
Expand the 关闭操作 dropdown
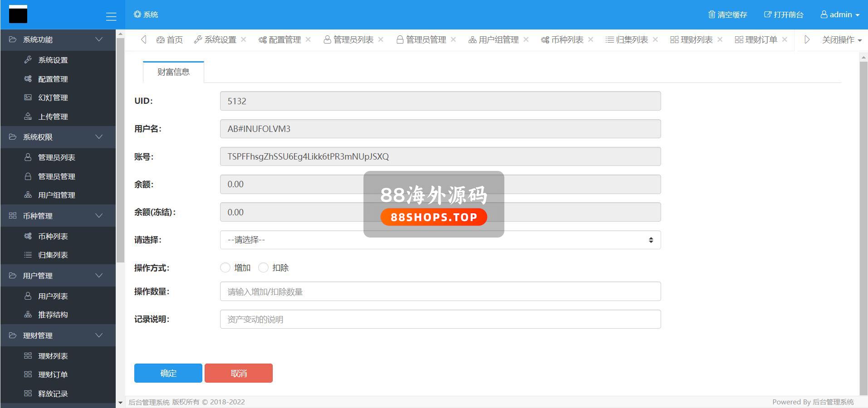coord(841,40)
